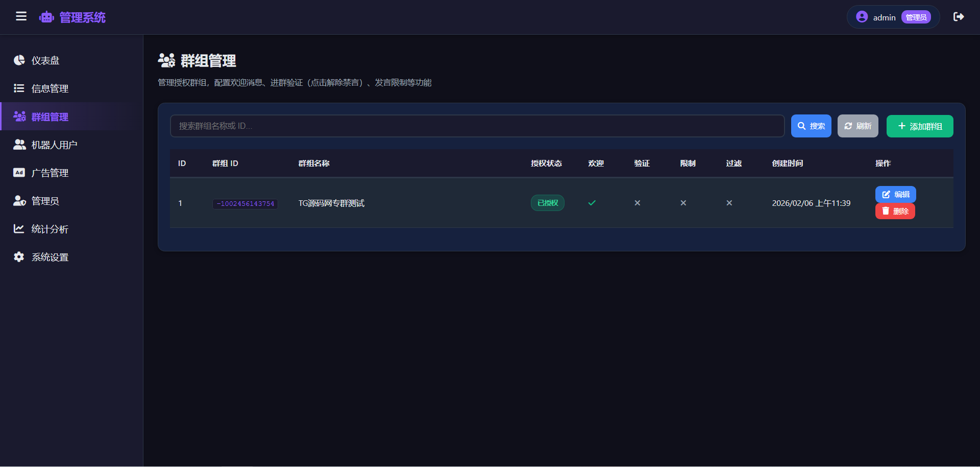The width and height of the screenshot is (980, 467).
Task: Open 统计分析 statistics page
Action: pyautogui.click(x=50, y=229)
